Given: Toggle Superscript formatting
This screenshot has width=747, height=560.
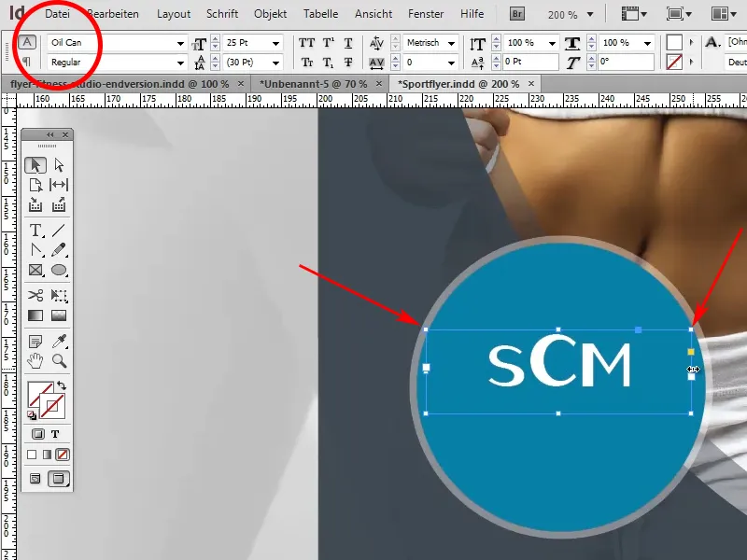Looking at the screenshot, I should [329, 43].
